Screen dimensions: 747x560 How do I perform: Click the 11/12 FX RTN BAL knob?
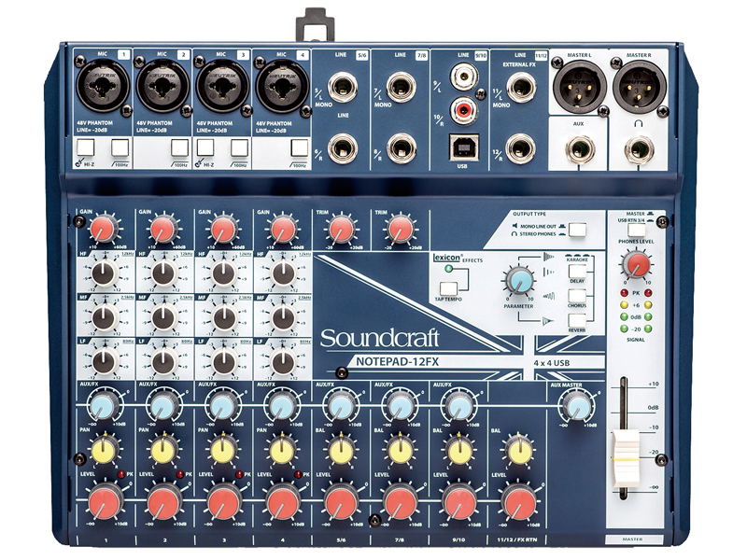click(519, 450)
